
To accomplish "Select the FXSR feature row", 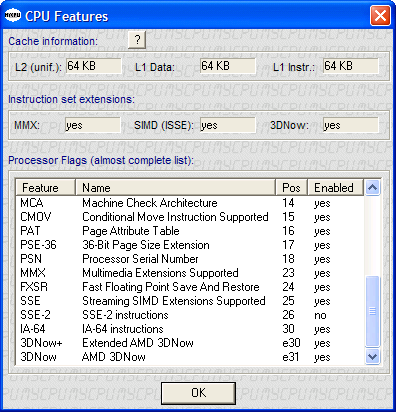I will pyautogui.click(x=189, y=287).
